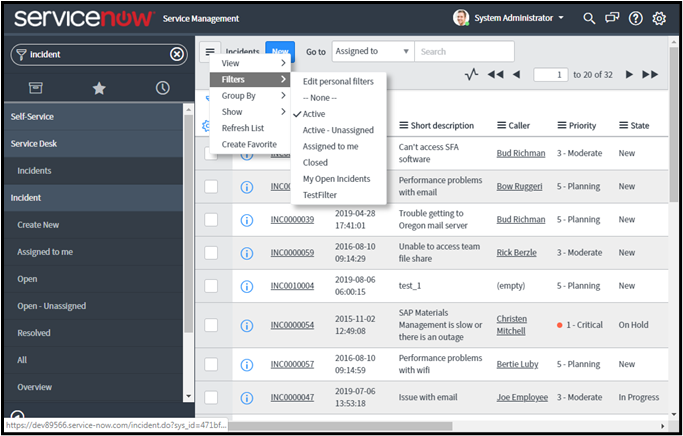Show favorites star tab in navigator
Screen dimensions: 683x436
[99, 88]
